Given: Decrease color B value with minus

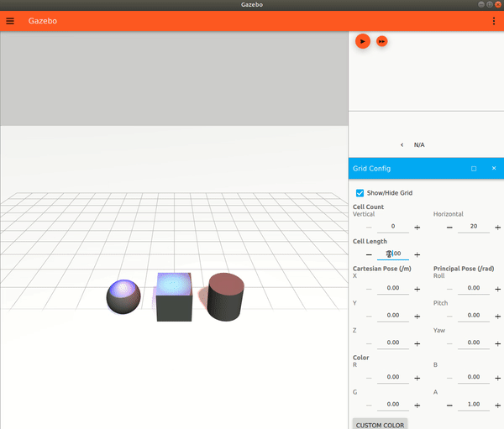Looking at the screenshot, I should (449, 378).
